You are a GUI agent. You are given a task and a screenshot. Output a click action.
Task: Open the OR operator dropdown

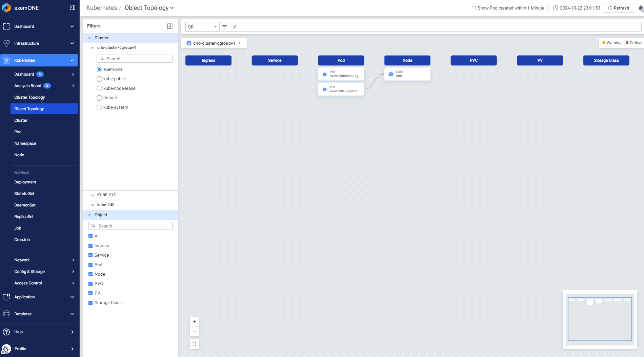[202, 27]
